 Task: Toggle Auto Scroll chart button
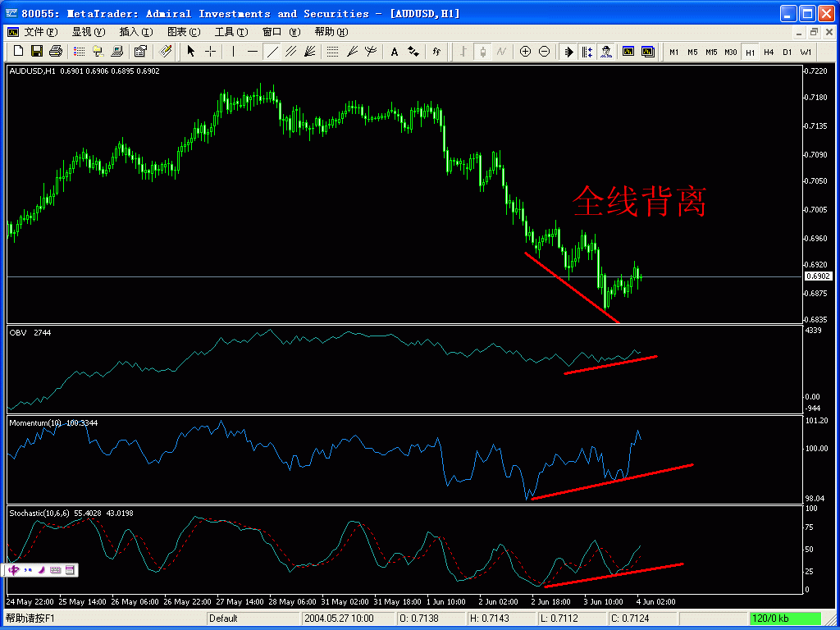click(x=569, y=52)
